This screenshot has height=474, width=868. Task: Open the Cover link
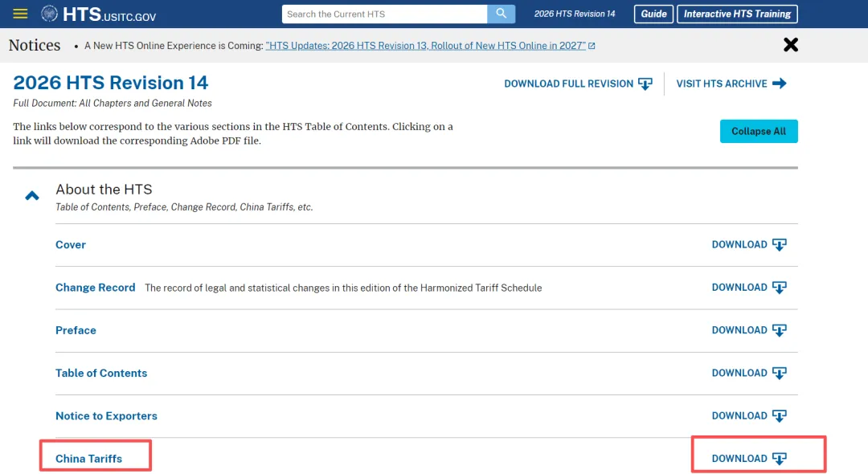point(70,244)
